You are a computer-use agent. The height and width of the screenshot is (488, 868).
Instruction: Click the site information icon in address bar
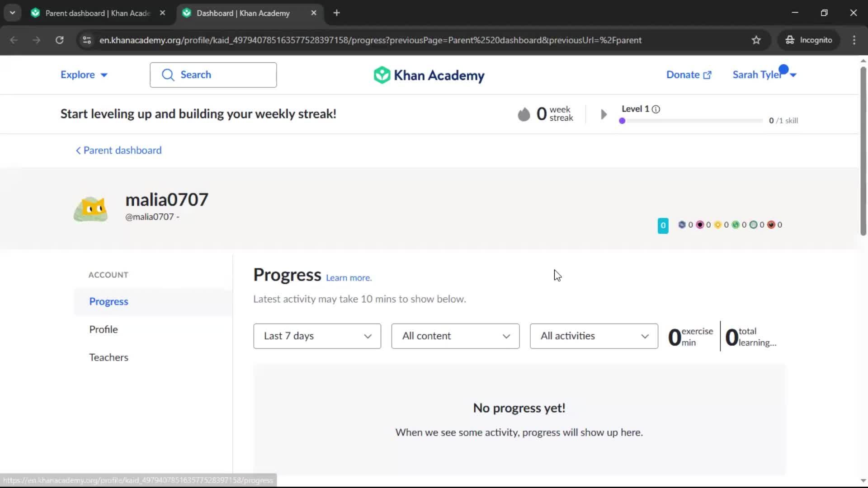[x=86, y=40]
